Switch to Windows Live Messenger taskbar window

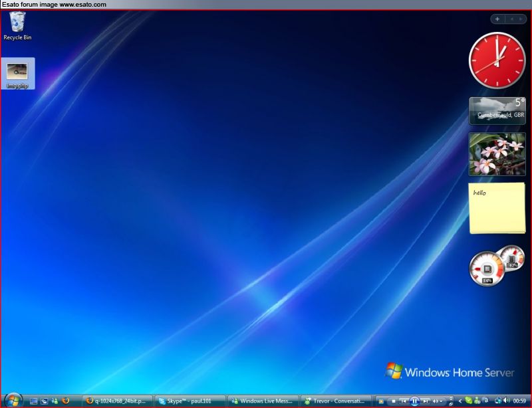263,401
